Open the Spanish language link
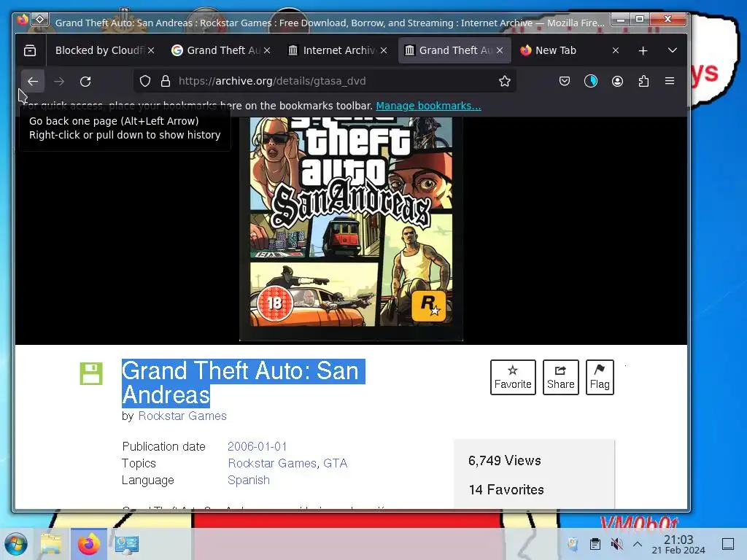Viewport: 747px width, 560px height. [249, 480]
